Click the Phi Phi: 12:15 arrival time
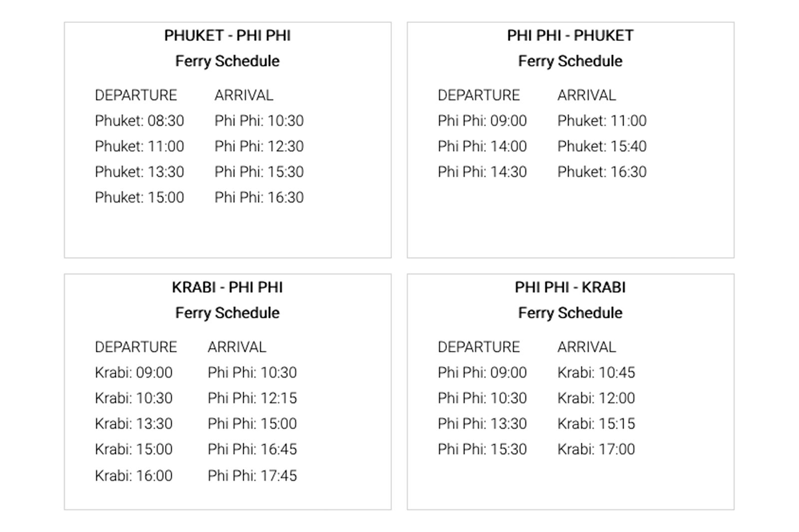Viewport: 799px width, 532px height. [x=252, y=398]
